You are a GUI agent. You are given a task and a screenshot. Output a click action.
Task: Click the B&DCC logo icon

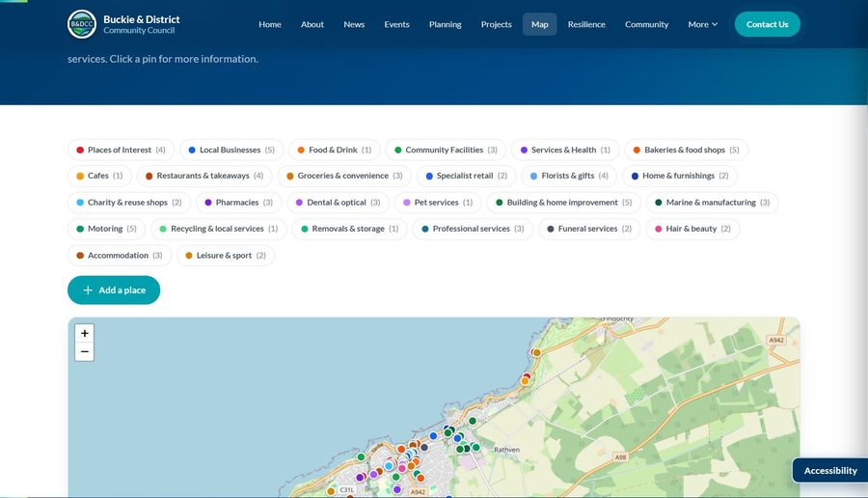pos(82,24)
